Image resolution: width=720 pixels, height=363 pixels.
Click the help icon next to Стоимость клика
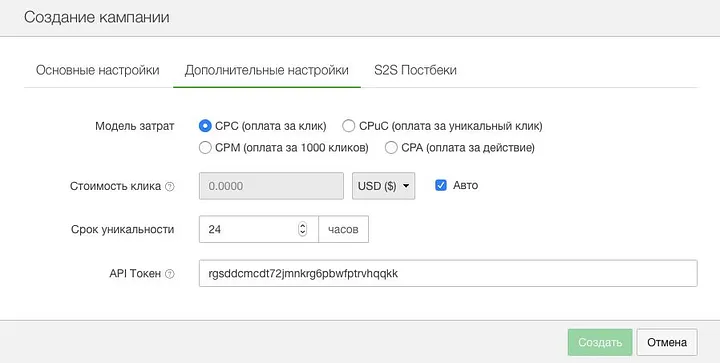coord(170,186)
